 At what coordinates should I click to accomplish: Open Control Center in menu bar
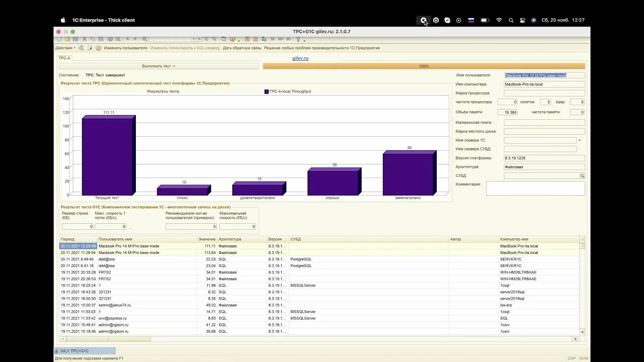[x=523, y=20]
